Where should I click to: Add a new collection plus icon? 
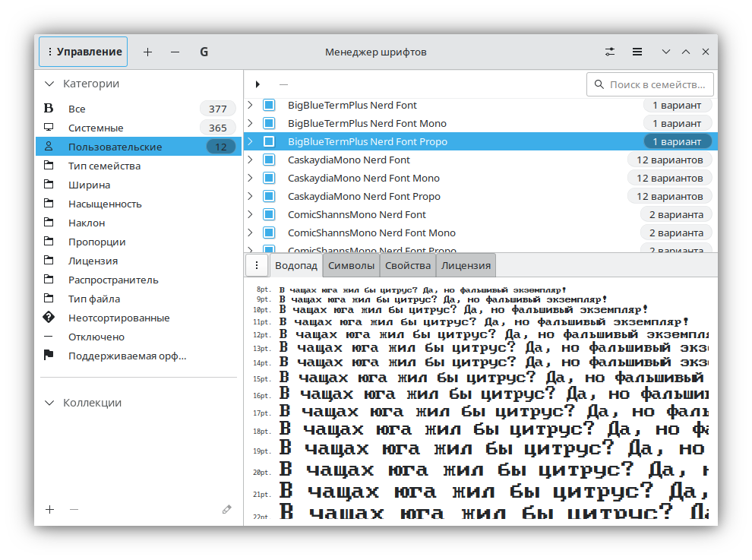pos(50,510)
